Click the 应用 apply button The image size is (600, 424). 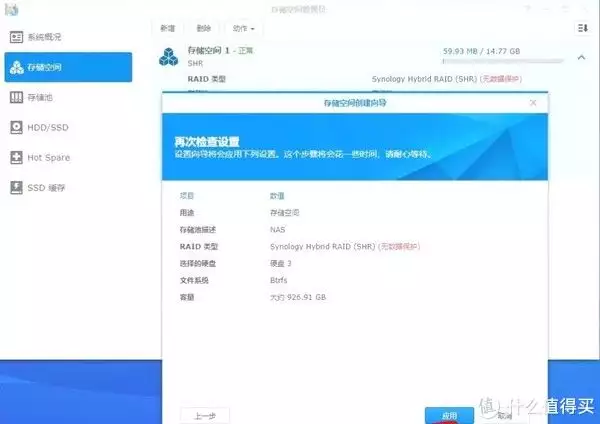pos(449,416)
